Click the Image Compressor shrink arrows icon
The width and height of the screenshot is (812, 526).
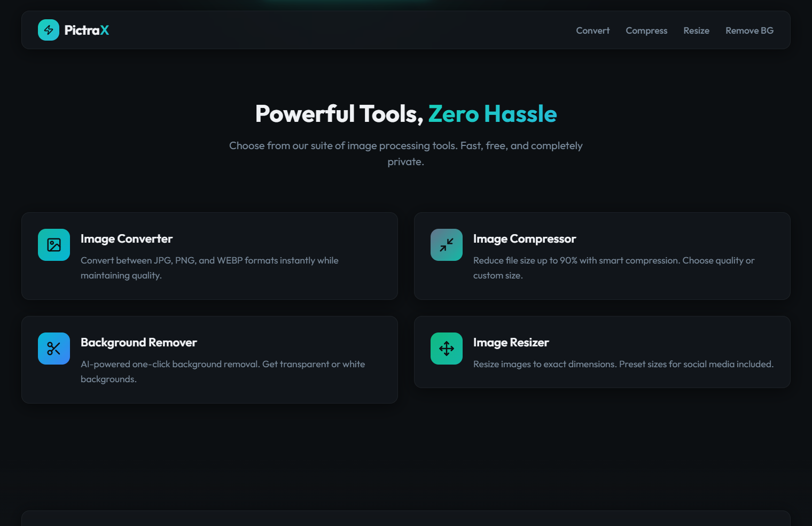[x=447, y=245]
